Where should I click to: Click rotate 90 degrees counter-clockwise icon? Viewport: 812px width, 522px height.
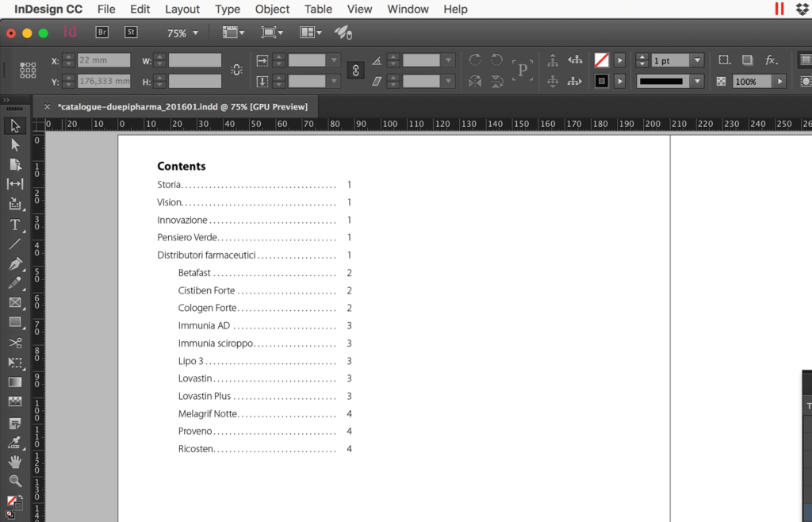(x=496, y=59)
